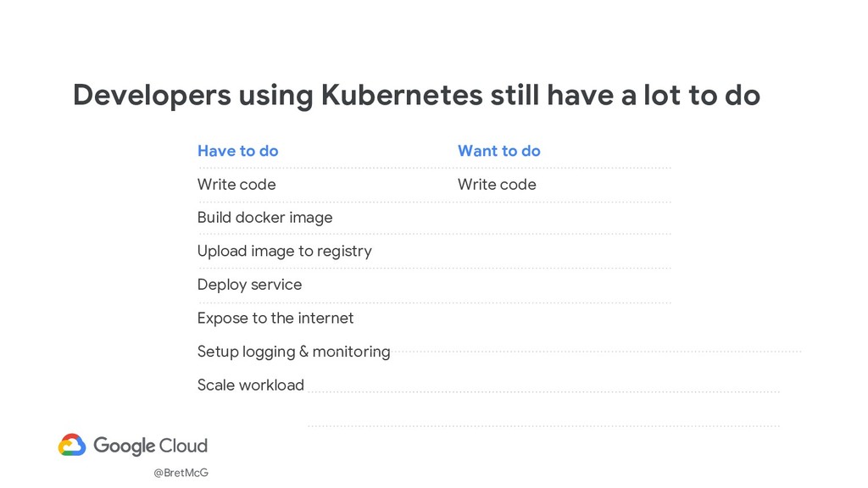Viewport: 868px width, 488px height.
Task: Click 'Write code' under Have to do
Action: pyautogui.click(x=236, y=184)
